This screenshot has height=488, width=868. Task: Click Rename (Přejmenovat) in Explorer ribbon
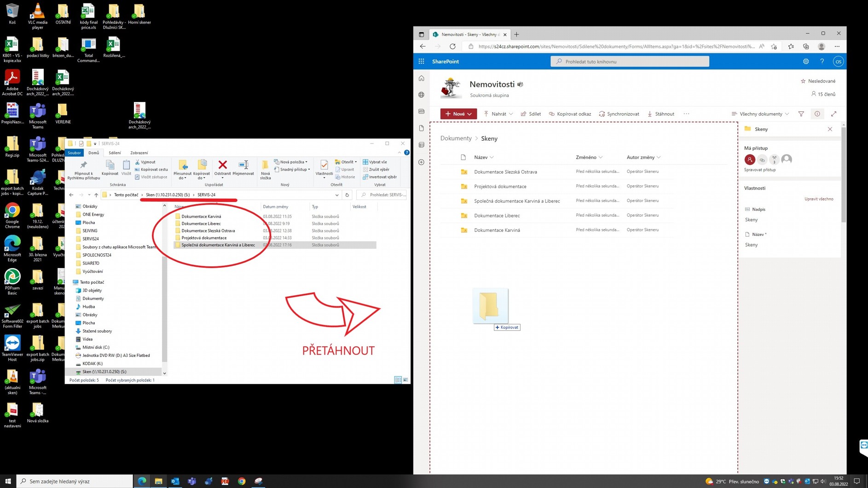[x=243, y=167]
